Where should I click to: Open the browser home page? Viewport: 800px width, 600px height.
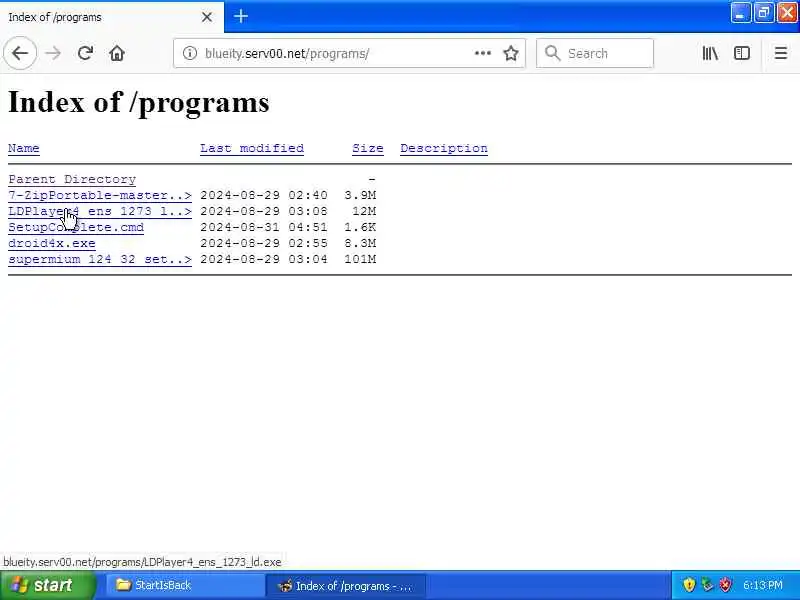[117, 53]
